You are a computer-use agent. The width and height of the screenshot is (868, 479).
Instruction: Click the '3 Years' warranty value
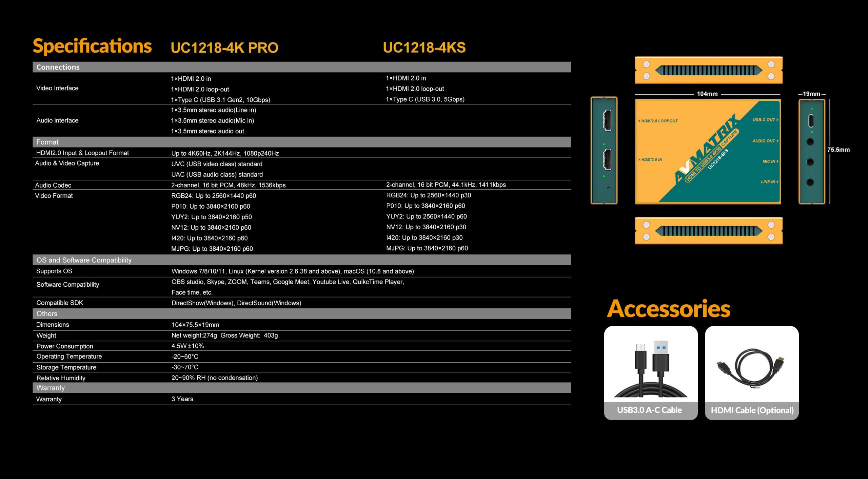pos(182,399)
